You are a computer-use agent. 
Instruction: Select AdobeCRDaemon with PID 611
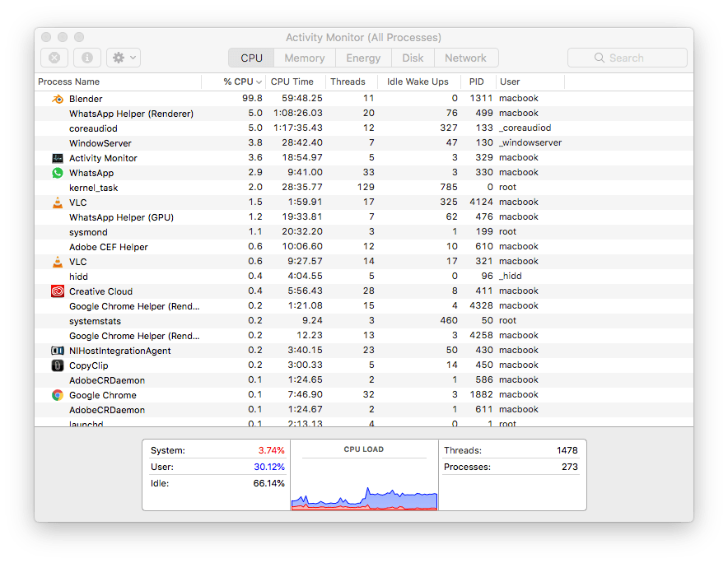[364, 410]
